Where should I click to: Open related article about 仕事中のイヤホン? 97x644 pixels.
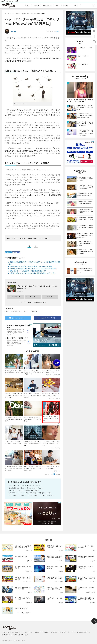click(x=31, y=266)
